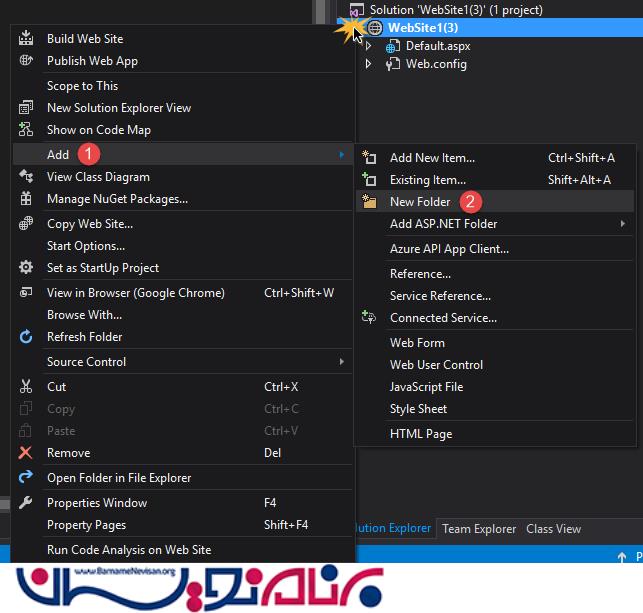The height and width of the screenshot is (613, 643).
Task: Switch to the Team Explorer tab
Action: (x=479, y=529)
